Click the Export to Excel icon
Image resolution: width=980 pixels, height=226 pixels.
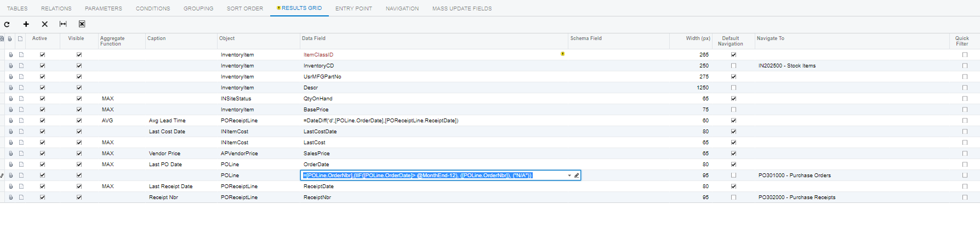82,24
